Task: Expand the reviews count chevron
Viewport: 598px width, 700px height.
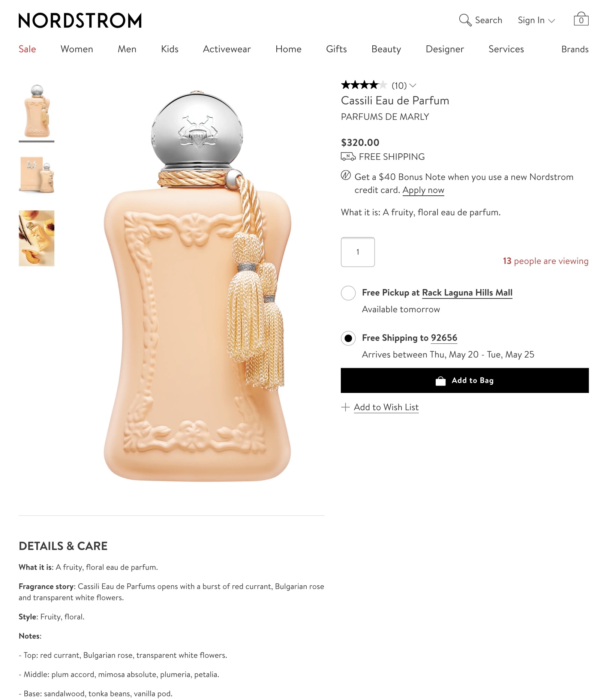Action: tap(413, 85)
